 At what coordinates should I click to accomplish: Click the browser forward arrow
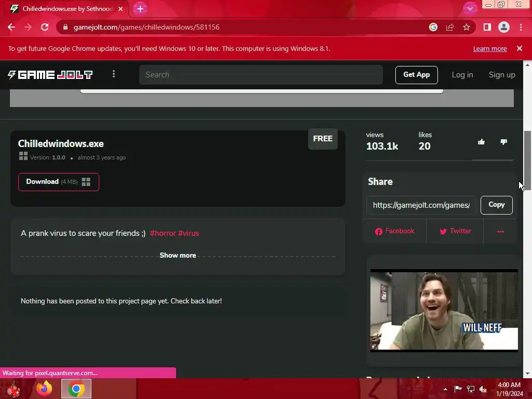[28, 27]
